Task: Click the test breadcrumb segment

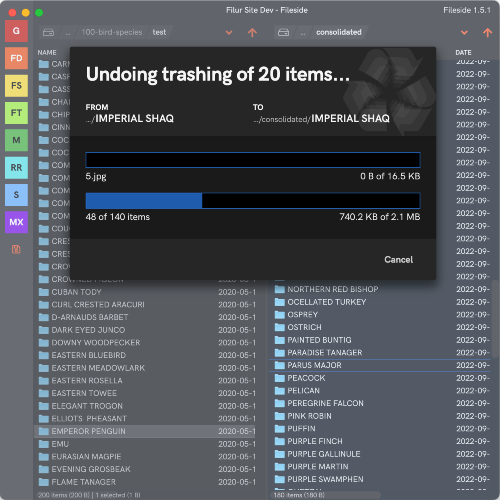Action: click(x=159, y=32)
